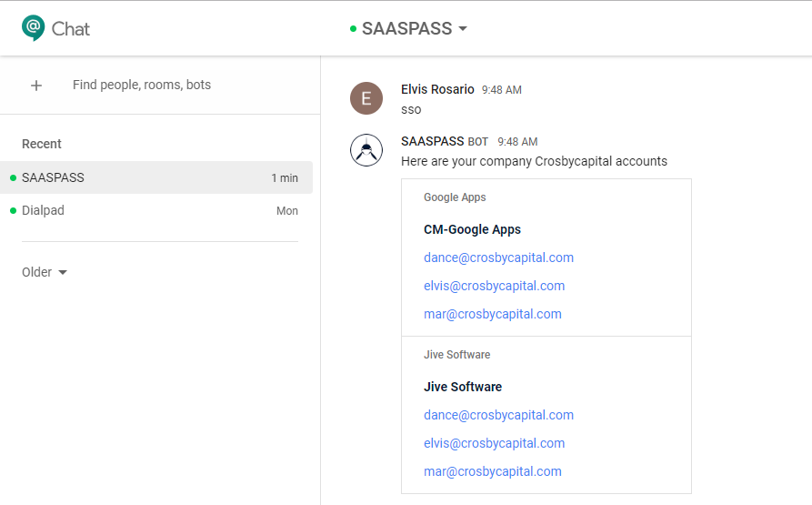Click the plus icon to start chat
Image resolution: width=812 pixels, height=505 pixels.
(36, 86)
